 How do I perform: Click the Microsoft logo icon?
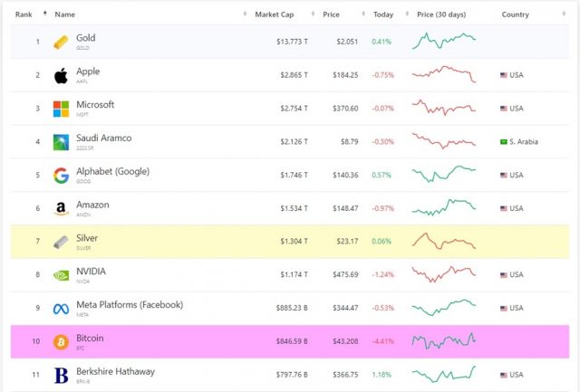61,109
